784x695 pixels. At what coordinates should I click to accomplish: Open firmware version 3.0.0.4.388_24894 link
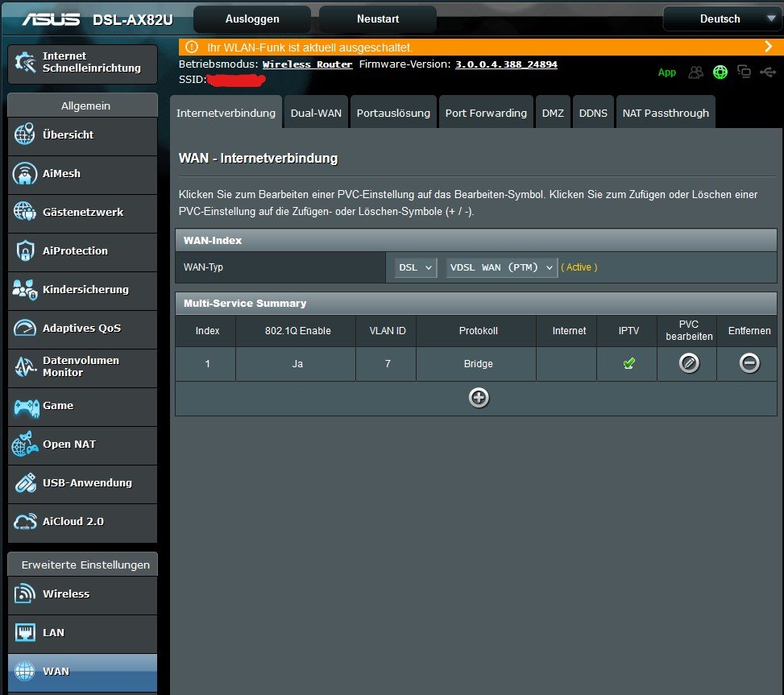pos(506,64)
